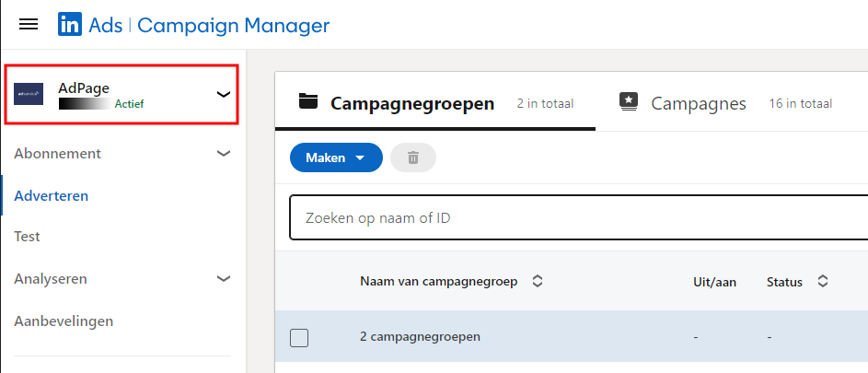Tick the 2 campagnegroepen checkbox
This screenshot has width=868, height=373.
point(299,337)
